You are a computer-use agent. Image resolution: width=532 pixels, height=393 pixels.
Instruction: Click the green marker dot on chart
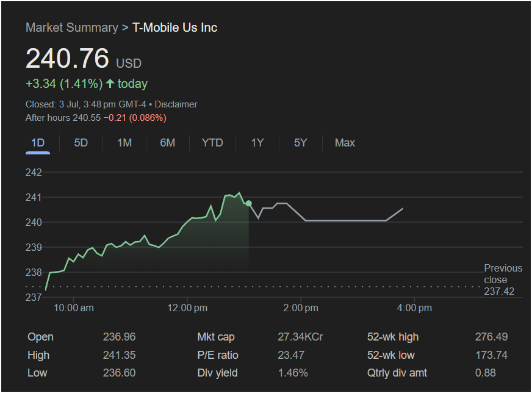[249, 203]
